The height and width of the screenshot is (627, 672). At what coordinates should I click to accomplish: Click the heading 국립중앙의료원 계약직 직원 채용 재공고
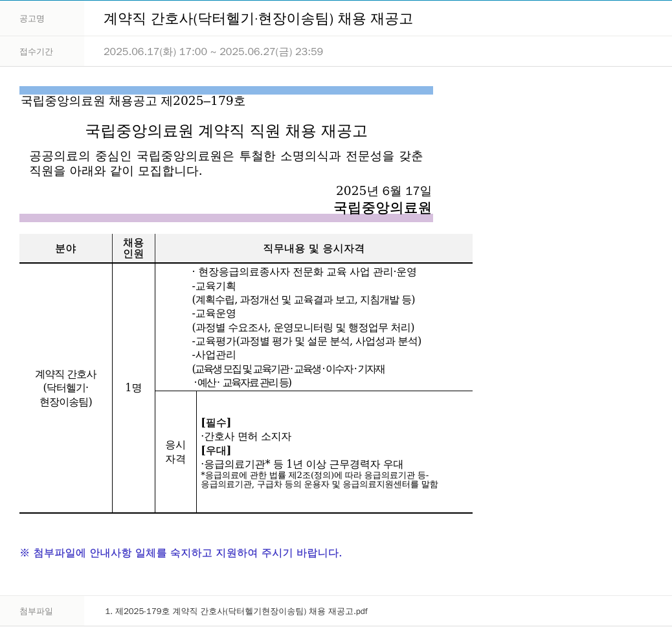(227, 131)
